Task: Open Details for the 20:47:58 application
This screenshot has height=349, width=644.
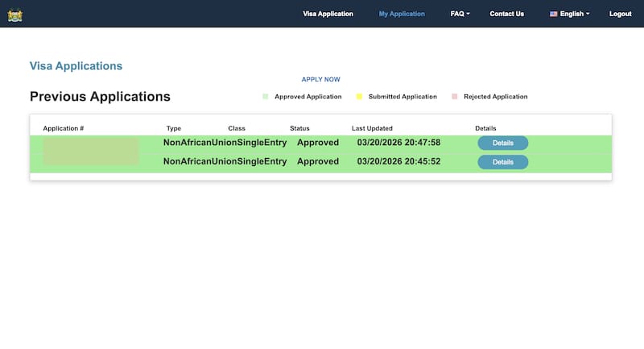Action: pos(502,143)
